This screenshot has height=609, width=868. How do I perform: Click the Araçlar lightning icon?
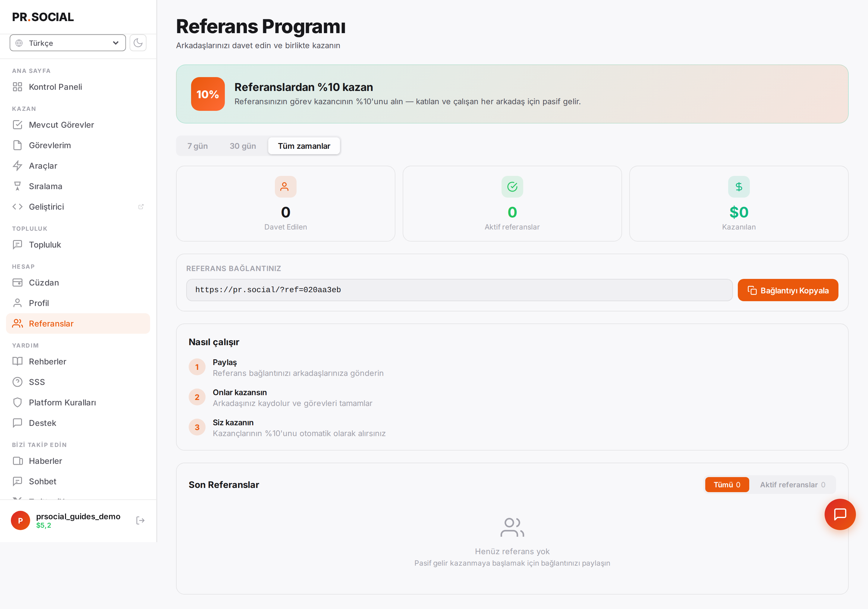coord(17,165)
